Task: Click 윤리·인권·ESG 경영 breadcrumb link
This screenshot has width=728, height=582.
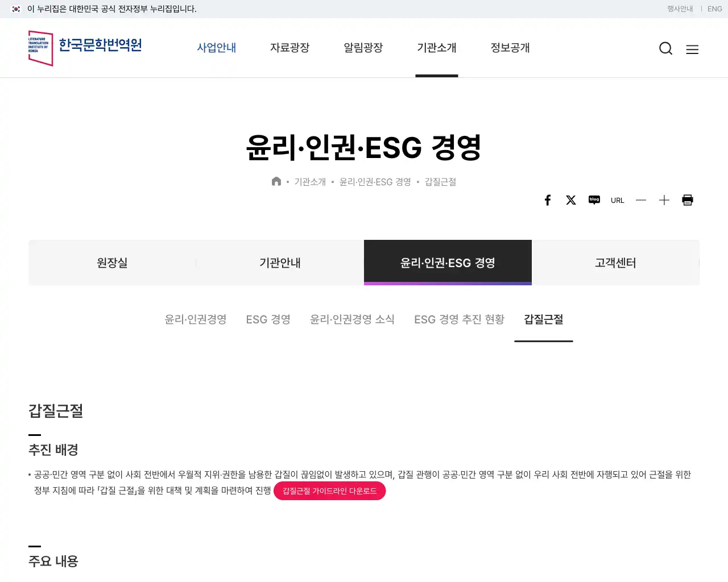Action: (x=375, y=182)
